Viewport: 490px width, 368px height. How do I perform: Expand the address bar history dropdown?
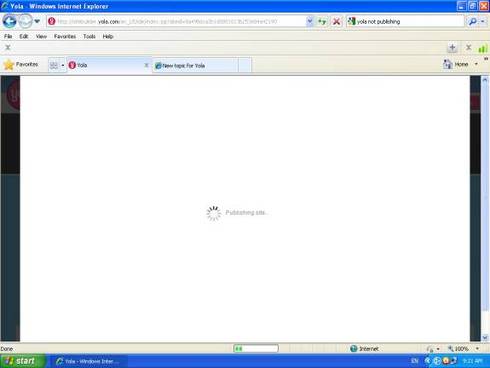click(310, 21)
